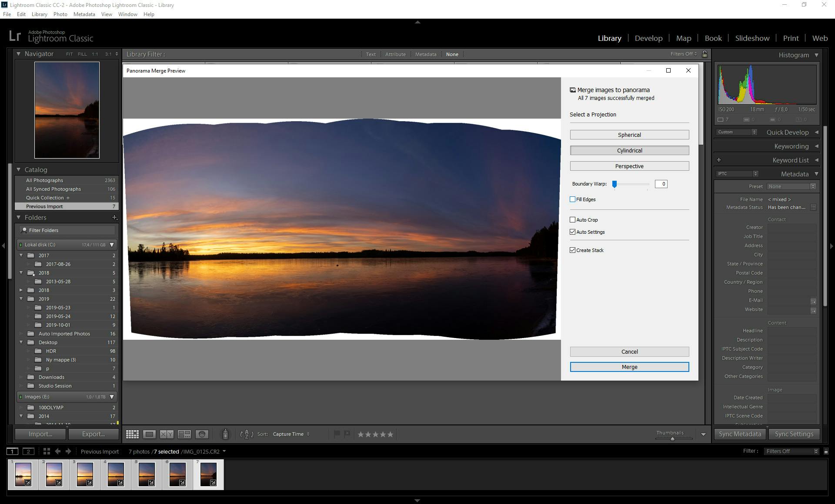The image size is (835, 504).
Task: Hide left panels with edge arrow
Action: pyautogui.click(x=3, y=246)
